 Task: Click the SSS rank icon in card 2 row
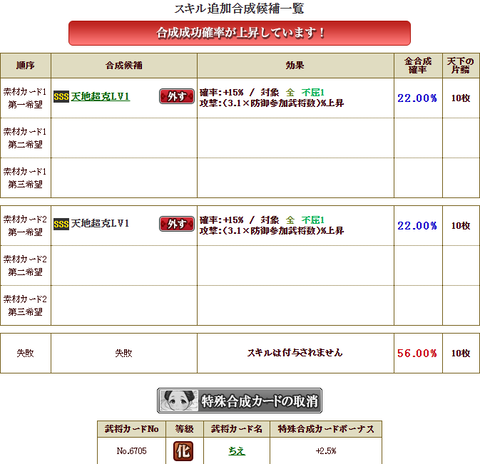pos(61,224)
